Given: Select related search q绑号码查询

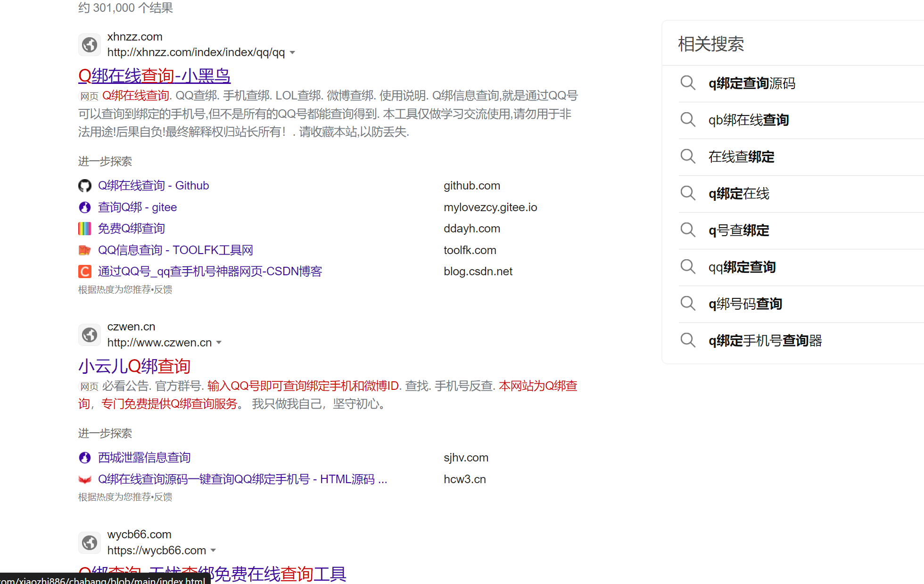Looking at the screenshot, I should click(x=745, y=304).
